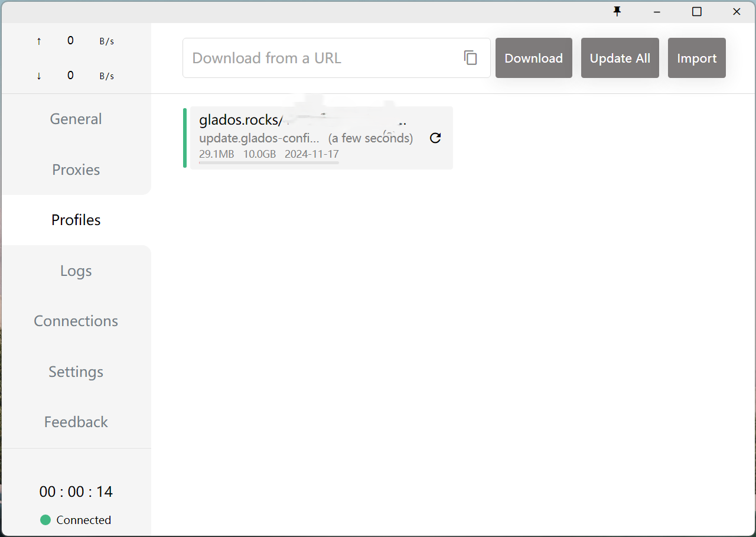Paste from clipboard icon in URL field
The height and width of the screenshot is (537, 756).
(x=470, y=58)
